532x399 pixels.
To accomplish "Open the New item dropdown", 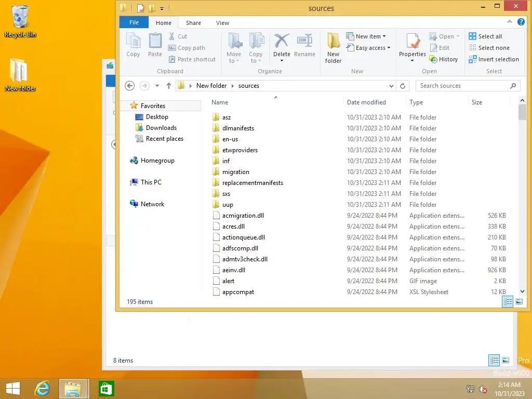I will click(x=366, y=36).
